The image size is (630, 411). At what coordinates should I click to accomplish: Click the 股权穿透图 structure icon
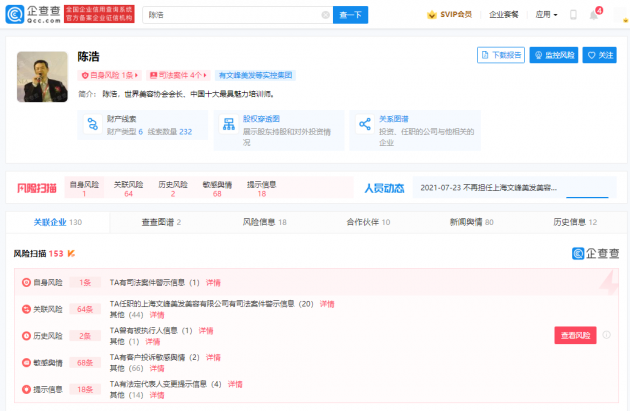(229, 124)
